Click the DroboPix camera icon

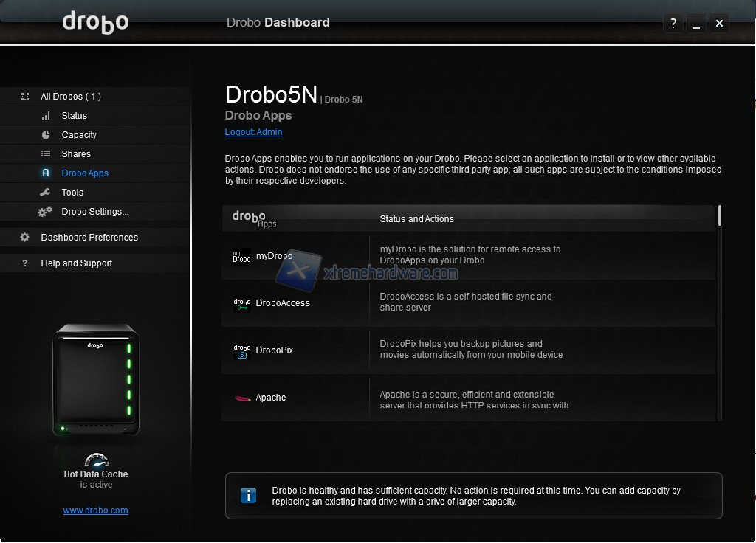241,351
